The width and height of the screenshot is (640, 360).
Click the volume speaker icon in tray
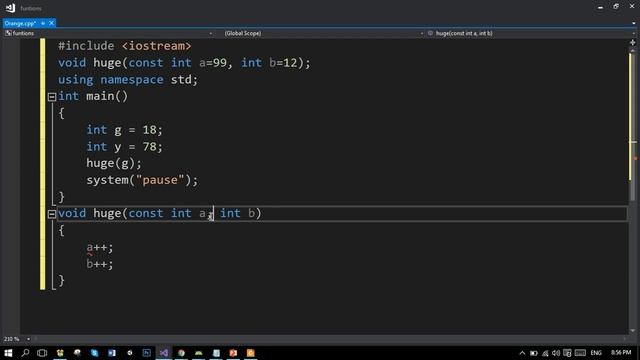pyautogui.click(x=556, y=353)
